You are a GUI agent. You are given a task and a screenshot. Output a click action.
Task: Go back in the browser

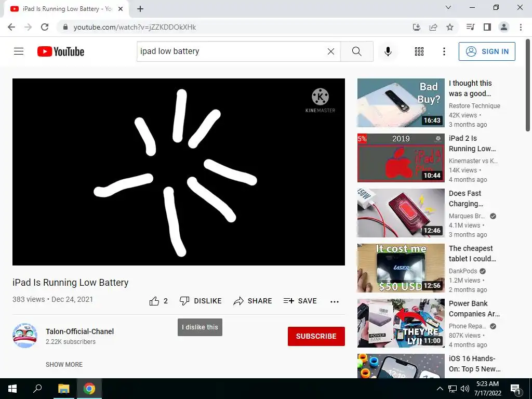coord(11,27)
